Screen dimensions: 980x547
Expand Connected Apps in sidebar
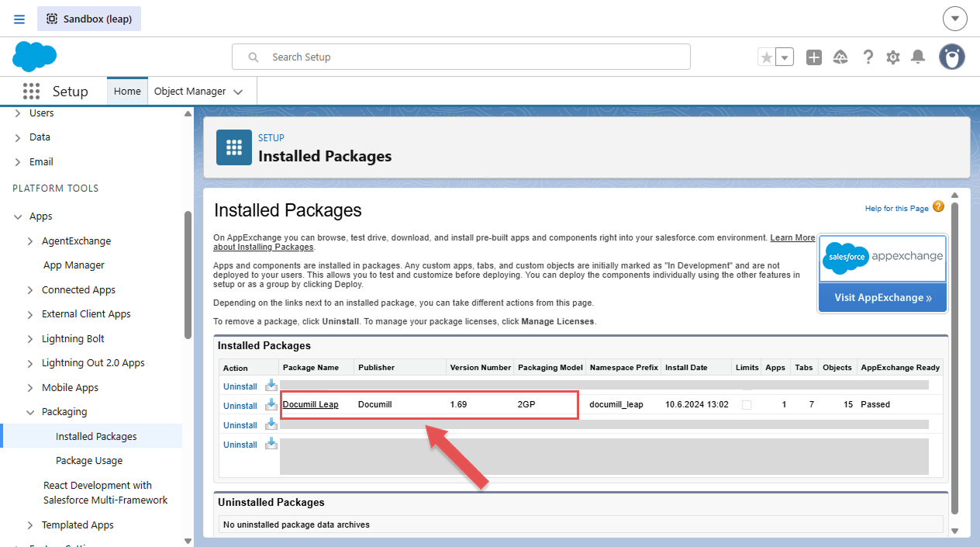pyautogui.click(x=30, y=290)
